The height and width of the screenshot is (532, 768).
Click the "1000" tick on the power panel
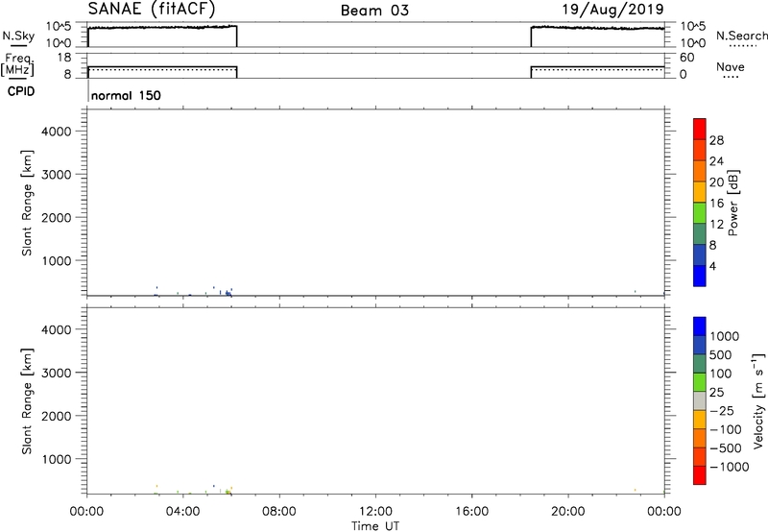coord(57,261)
